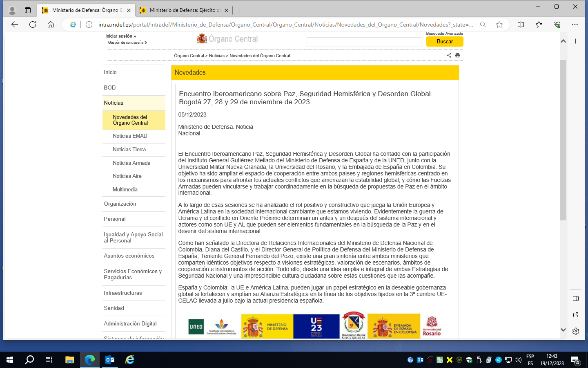Open notification center with 4 alerts
The height and width of the screenshot is (368, 588).
pyautogui.click(x=575, y=361)
